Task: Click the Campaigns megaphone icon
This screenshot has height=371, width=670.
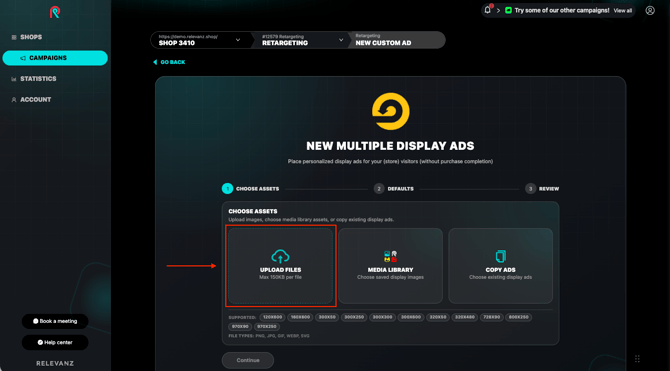Action: click(x=23, y=58)
